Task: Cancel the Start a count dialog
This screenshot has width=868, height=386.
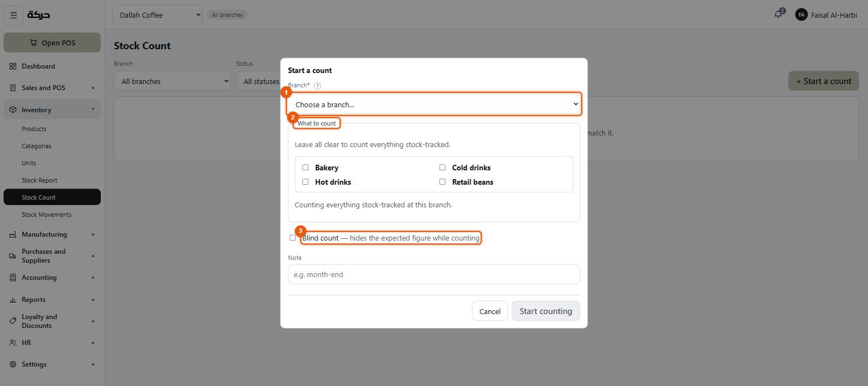Action: pyautogui.click(x=490, y=311)
